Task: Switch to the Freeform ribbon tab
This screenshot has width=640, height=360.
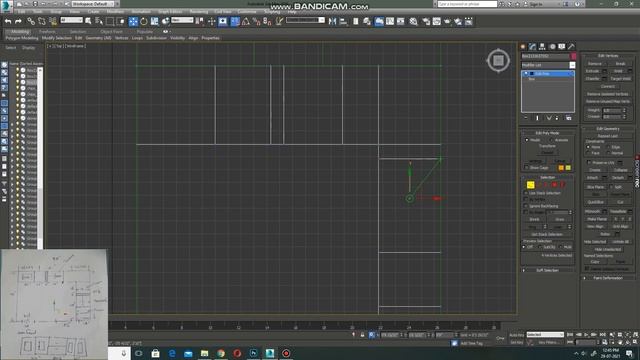Action: pyautogui.click(x=47, y=31)
